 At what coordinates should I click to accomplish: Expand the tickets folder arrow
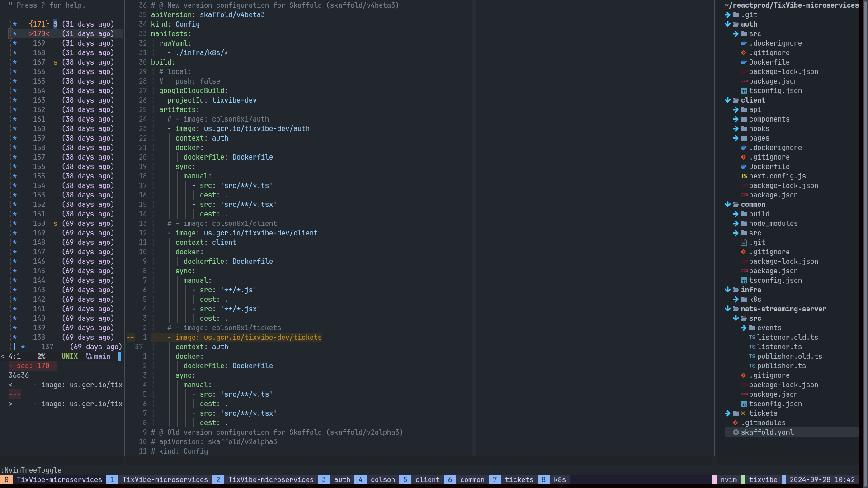(x=727, y=413)
